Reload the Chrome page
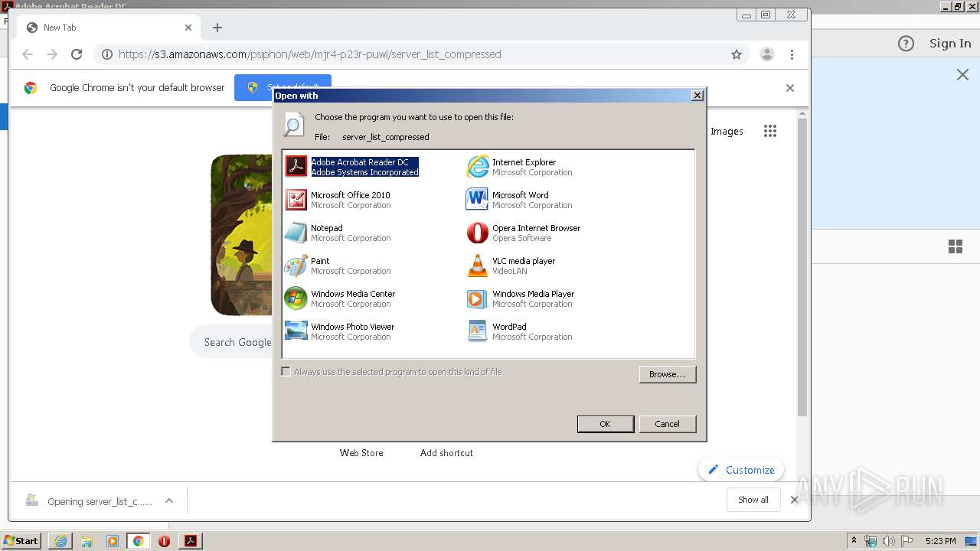Viewport: 980px width, 551px height. 77,54
